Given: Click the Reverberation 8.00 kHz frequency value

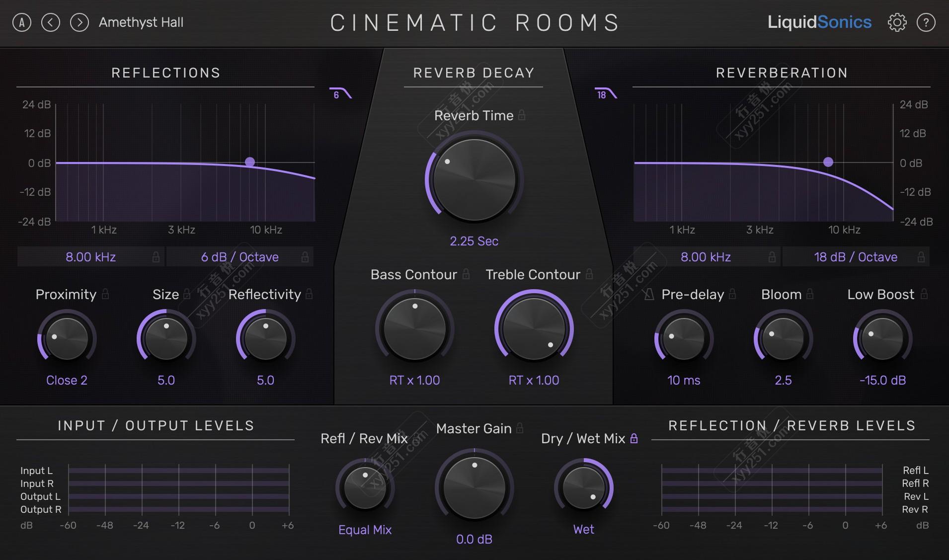Looking at the screenshot, I should coord(706,257).
